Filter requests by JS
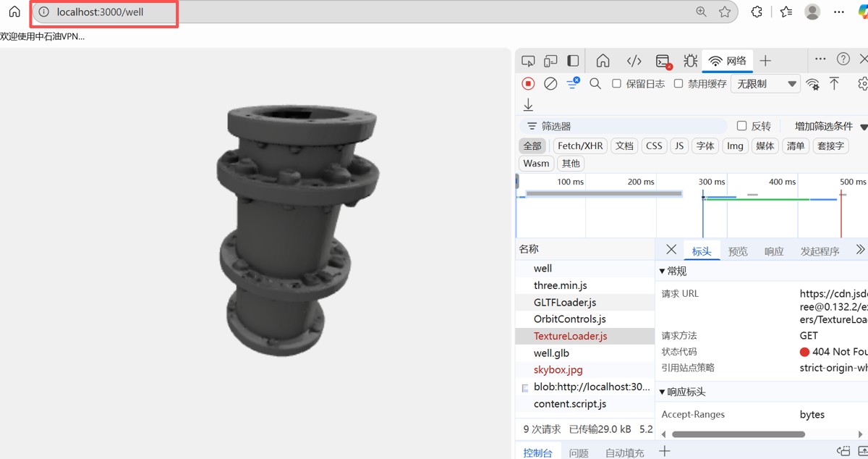868x459 pixels. pyautogui.click(x=678, y=146)
